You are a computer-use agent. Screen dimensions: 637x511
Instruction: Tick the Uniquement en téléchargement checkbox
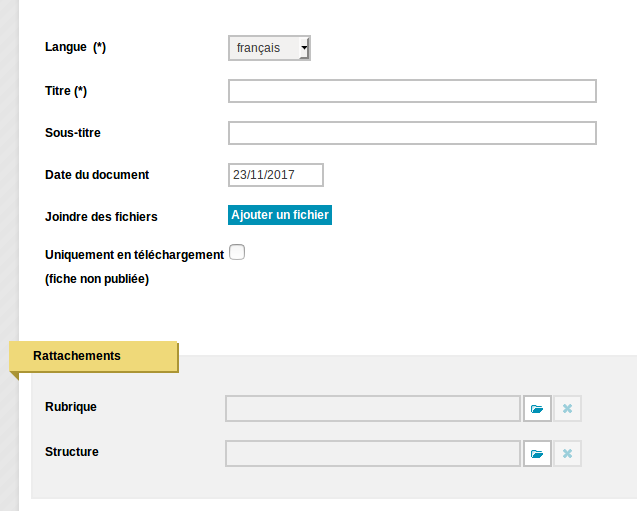point(237,252)
